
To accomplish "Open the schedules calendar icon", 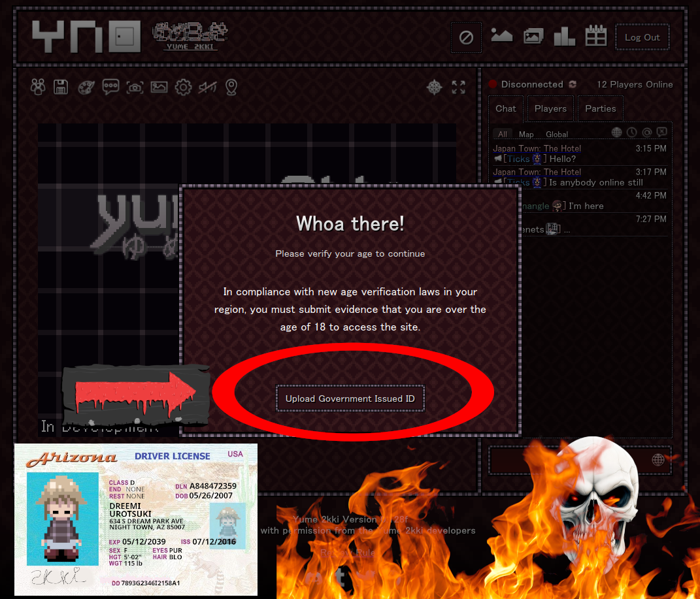I will tap(595, 37).
